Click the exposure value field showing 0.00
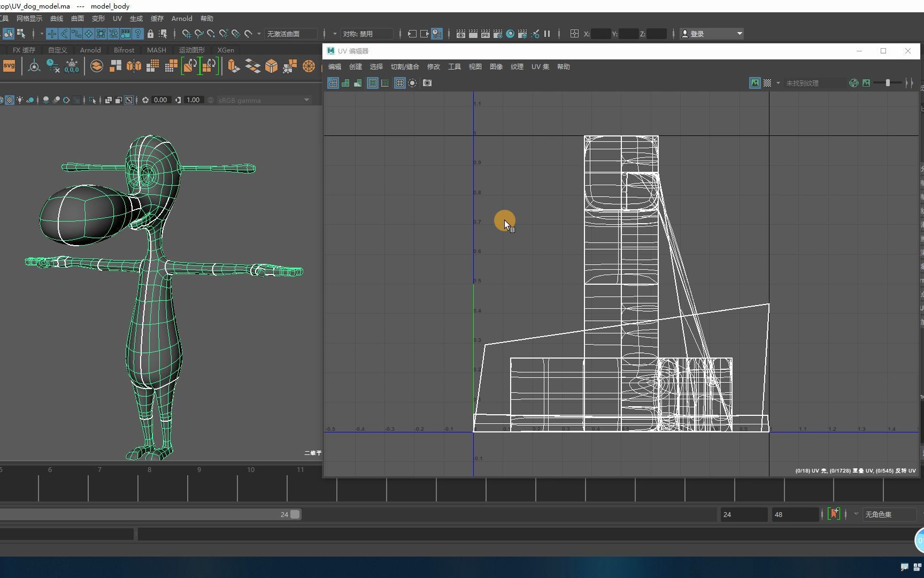 (160, 100)
